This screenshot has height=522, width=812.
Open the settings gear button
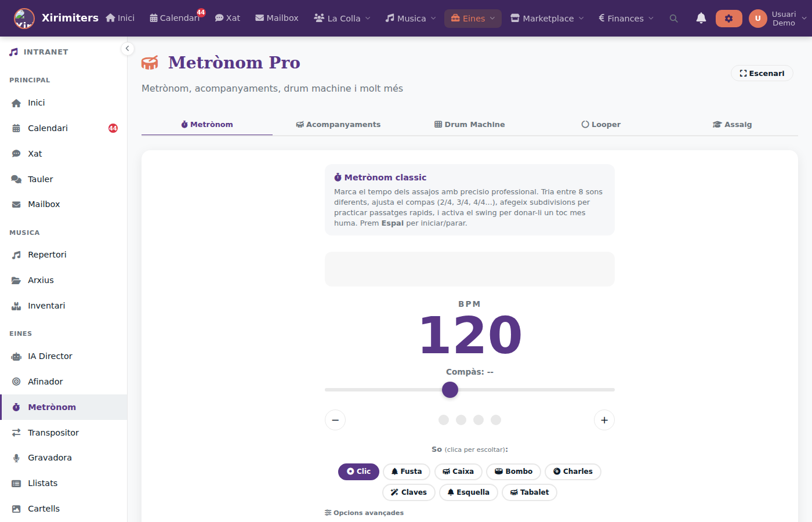pos(728,18)
